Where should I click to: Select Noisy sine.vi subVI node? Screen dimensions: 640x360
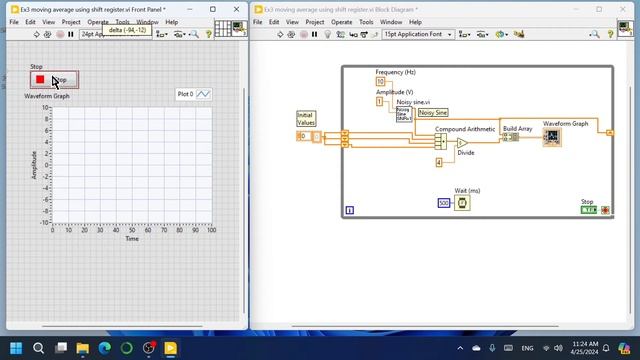(404, 114)
